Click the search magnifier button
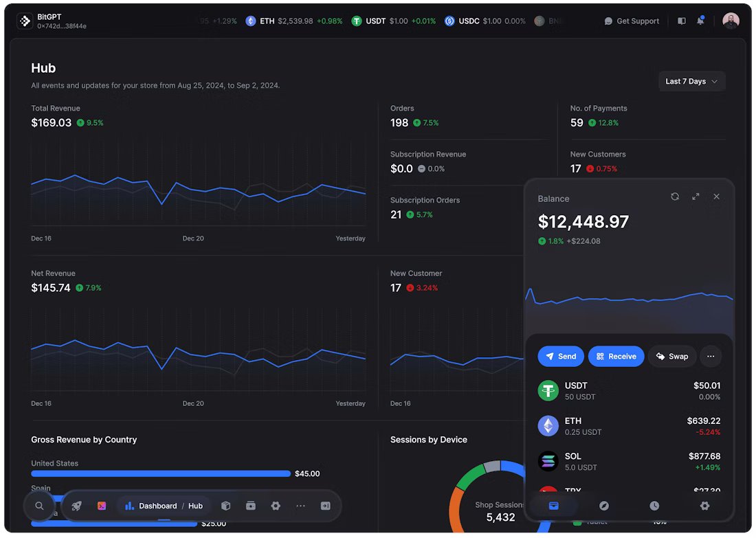The width and height of the screenshot is (756, 538). 40,506
